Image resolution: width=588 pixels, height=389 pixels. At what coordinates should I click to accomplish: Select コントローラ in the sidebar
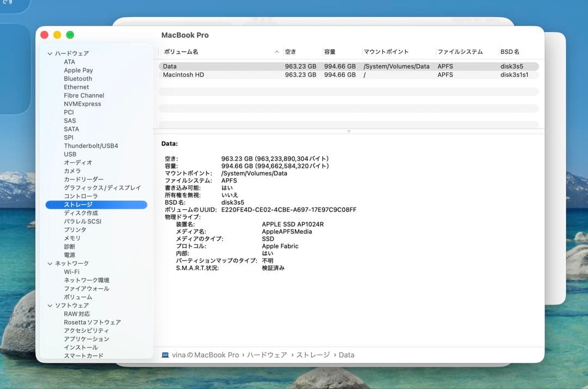point(81,196)
